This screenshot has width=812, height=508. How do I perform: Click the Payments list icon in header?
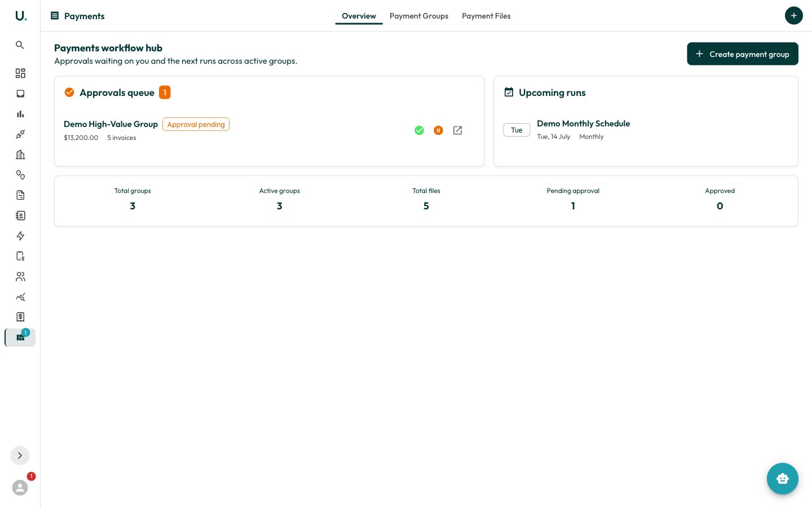point(55,16)
